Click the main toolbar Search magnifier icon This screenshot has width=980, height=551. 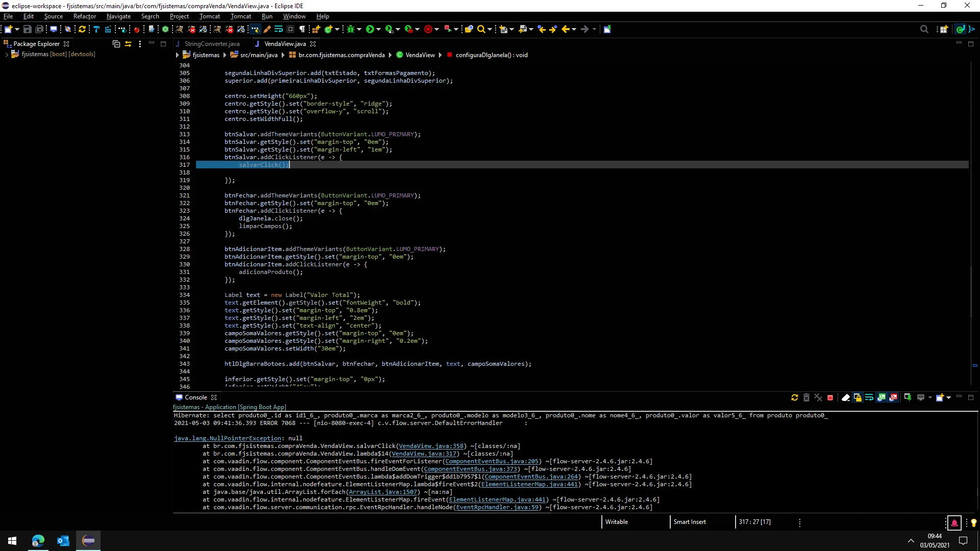pos(481,29)
